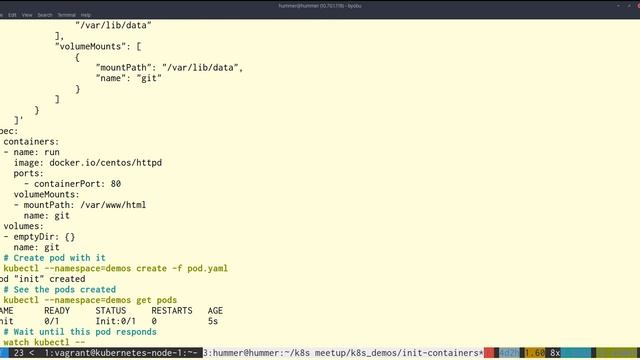Click the 'image: docker.io/centos/httpd' line
The height and width of the screenshot is (360, 640).
pyautogui.click(x=88, y=163)
